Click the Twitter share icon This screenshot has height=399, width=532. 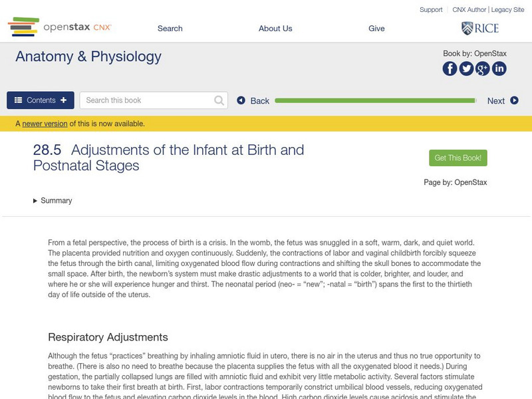[466, 68]
